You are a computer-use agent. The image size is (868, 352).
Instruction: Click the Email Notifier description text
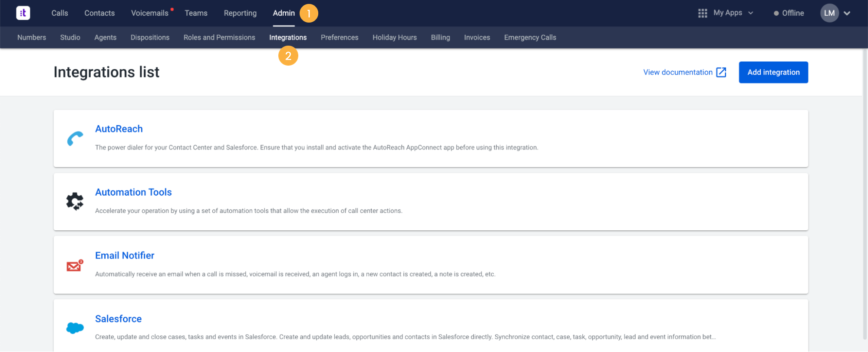(x=295, y=274)
